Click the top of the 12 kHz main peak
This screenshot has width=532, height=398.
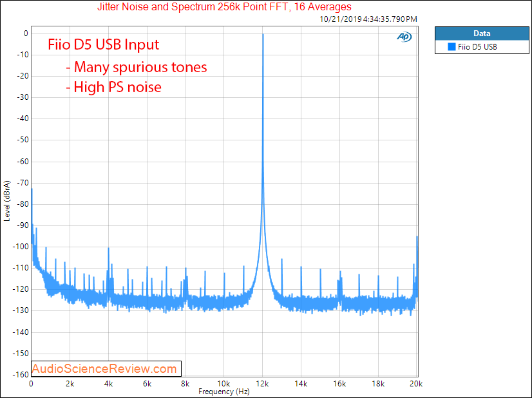pyautogui.click(x=263, y=34)
